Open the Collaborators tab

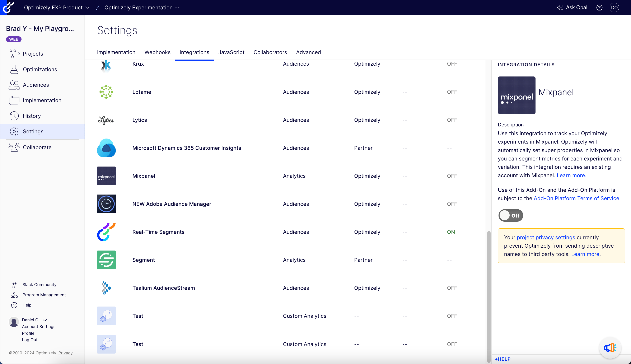(270, 52)
